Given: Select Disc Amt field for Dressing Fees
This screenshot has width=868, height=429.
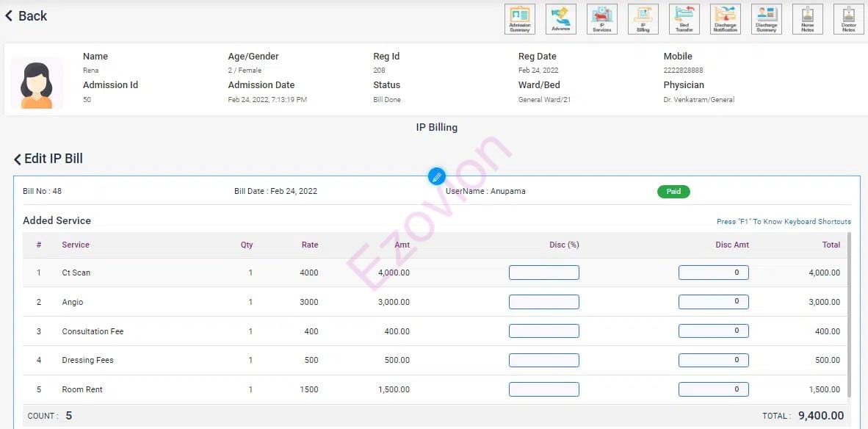Looking at the screenshot, I should [713, 360].
